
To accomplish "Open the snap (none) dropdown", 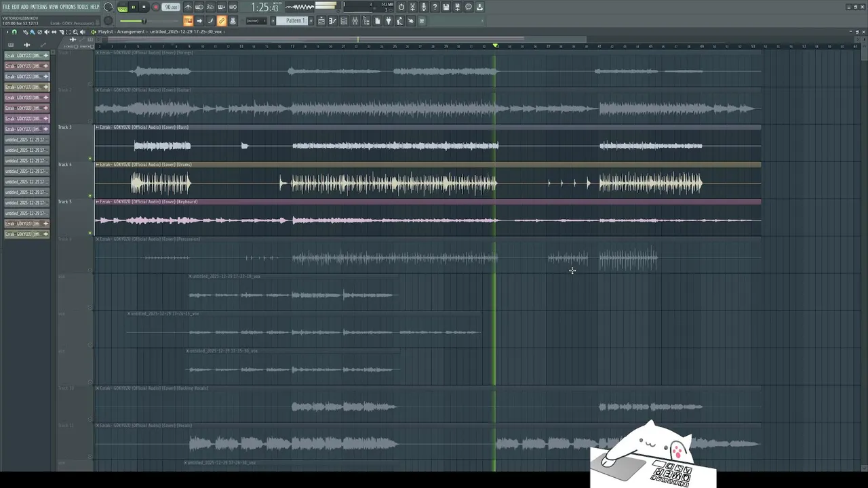I will point(256,21).
